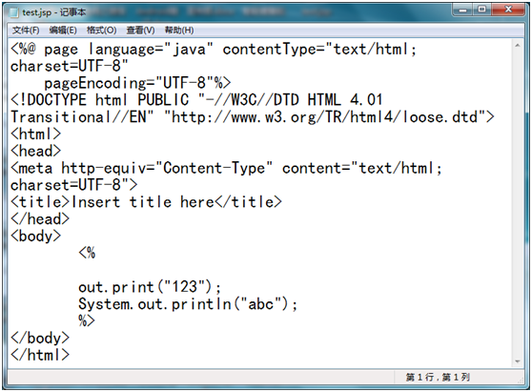Place cursor in the out.print("123") line
Viewport: 532px width, 392px height.
[x=150, y=287]
